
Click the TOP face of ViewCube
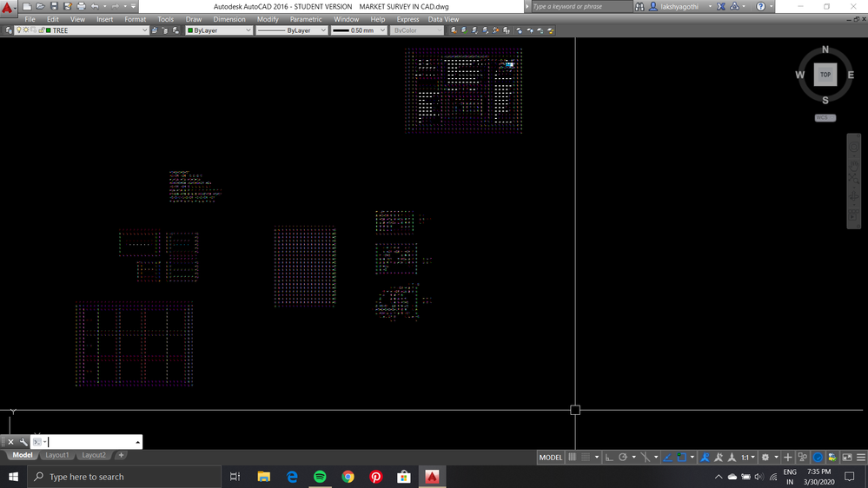[x=825, y=75]
